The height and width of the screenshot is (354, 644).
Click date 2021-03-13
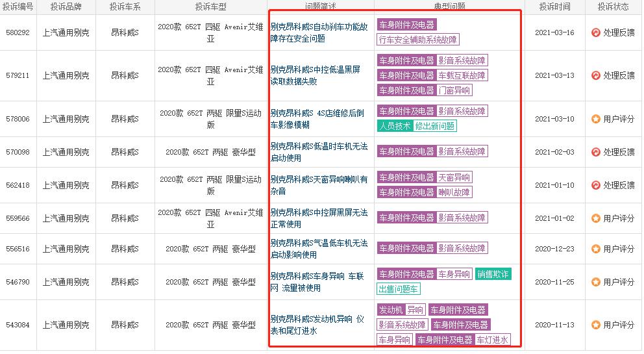tap(554, 75)
